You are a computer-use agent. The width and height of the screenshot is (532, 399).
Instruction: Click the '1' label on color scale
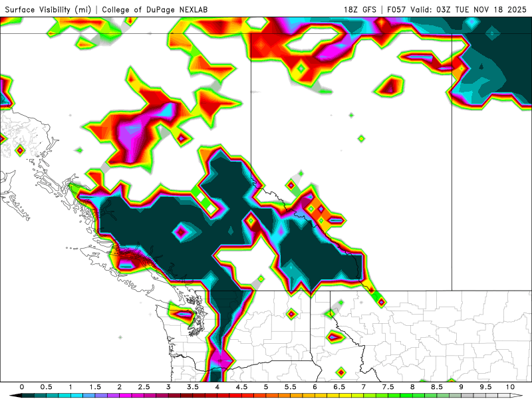70,387
